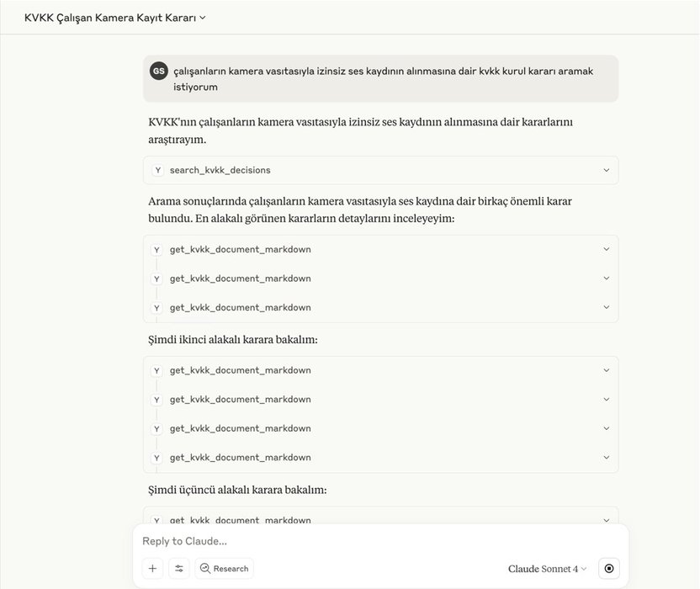The height and width of the screenshot is (589, 700).
Task: Click the Y icon beside search_kvkk_decisions
Action: pos(157,170)
